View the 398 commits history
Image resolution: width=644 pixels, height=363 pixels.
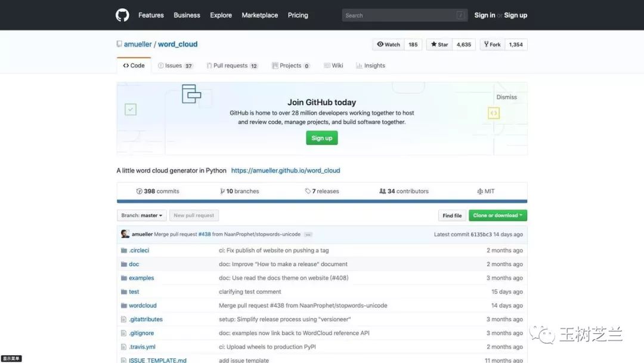point(157,191)
